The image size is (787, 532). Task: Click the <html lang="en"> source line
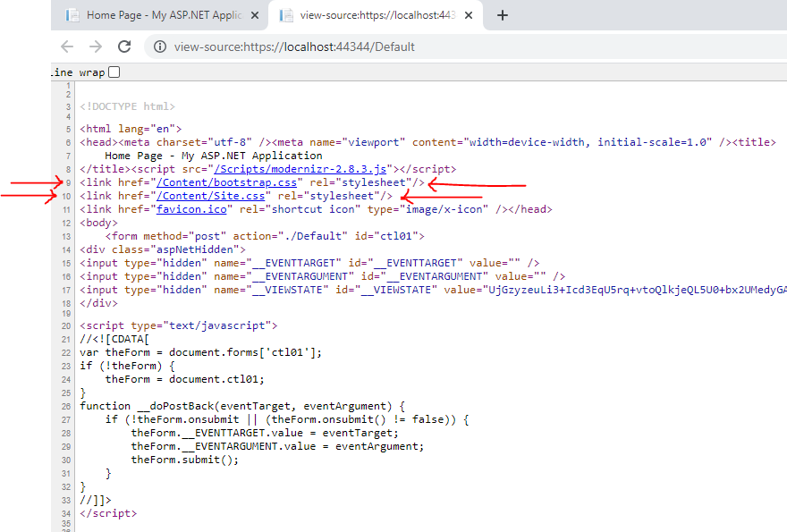point(131,129)
